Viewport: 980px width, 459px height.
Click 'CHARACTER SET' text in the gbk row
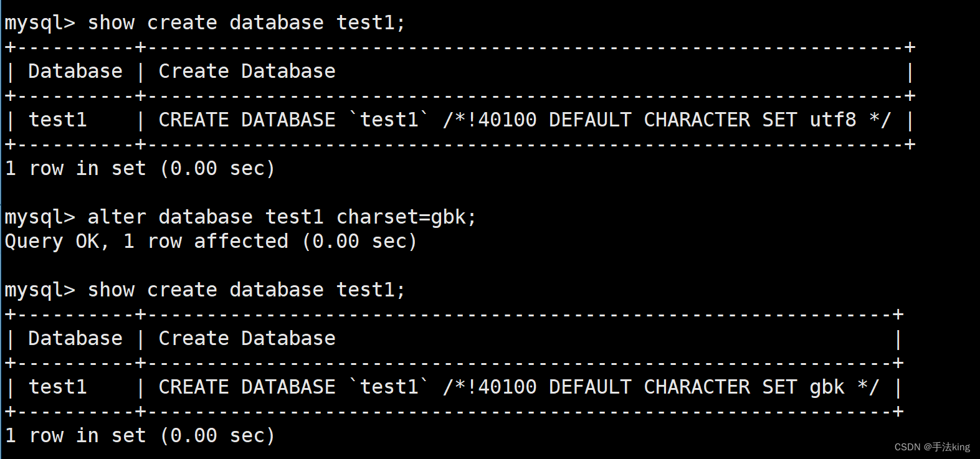[720, 387]
